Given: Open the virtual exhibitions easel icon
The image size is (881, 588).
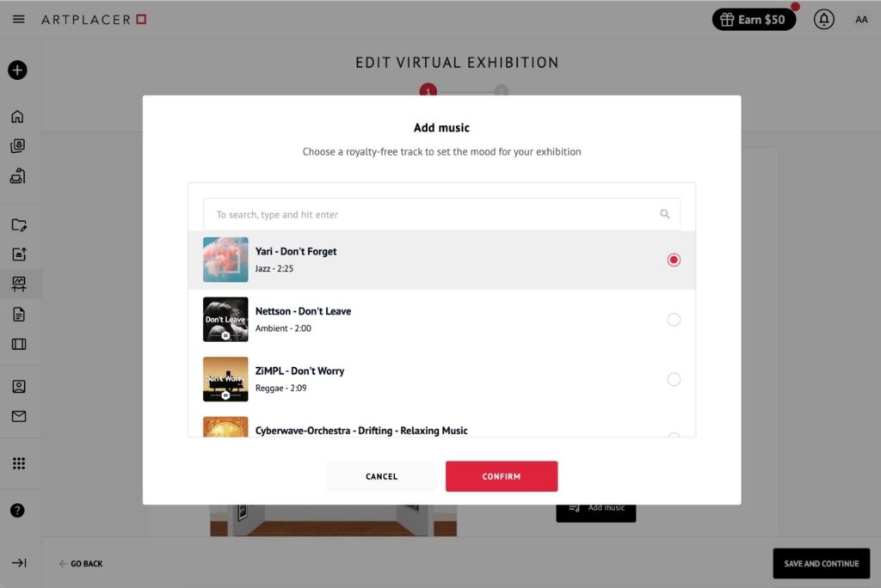Looking at the screenshot, I should pyautogui.click(x=19, y=285).
